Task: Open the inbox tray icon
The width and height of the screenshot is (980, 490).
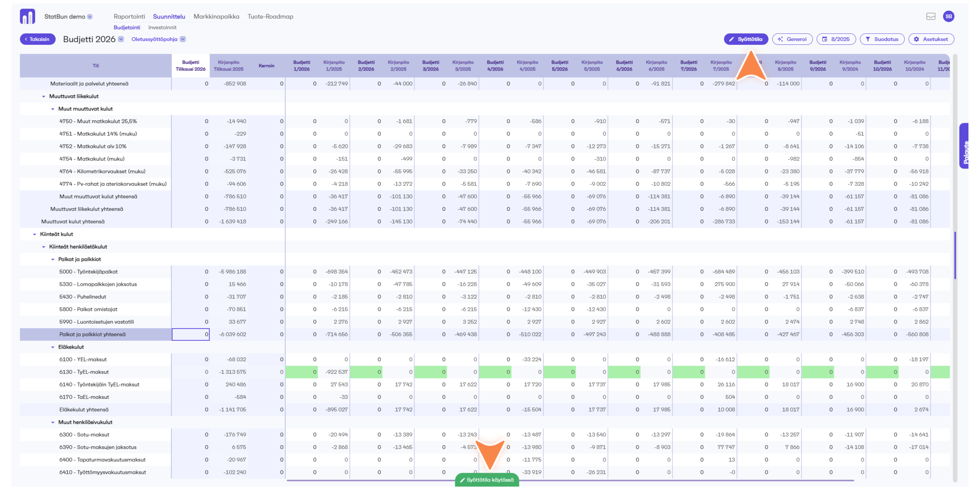Action: point(931,16)
